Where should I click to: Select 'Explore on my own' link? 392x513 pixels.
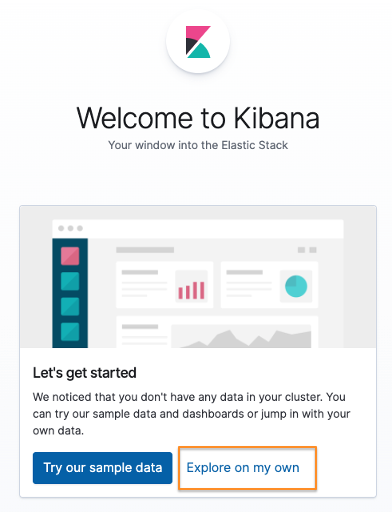(243, 468)
